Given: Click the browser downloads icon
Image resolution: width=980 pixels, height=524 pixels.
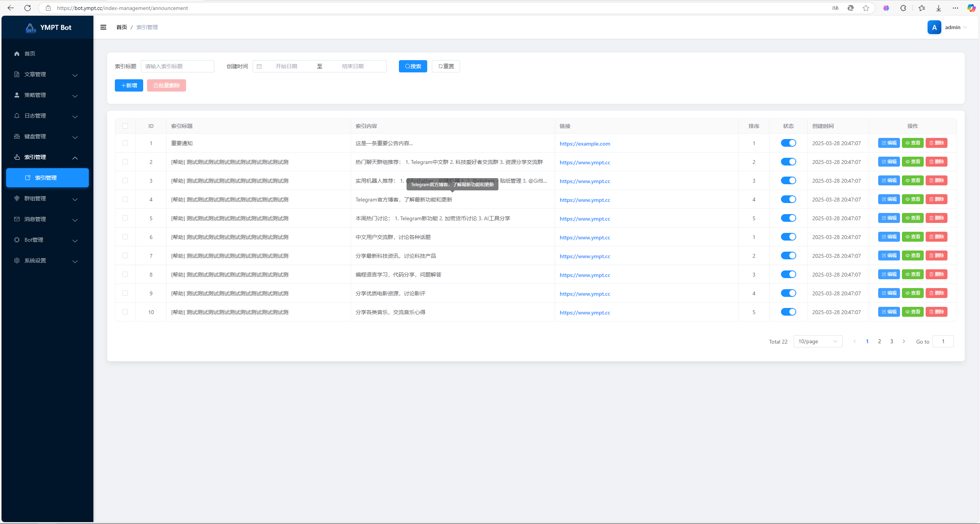Looking at the screenshot, I should coord(938,8).
